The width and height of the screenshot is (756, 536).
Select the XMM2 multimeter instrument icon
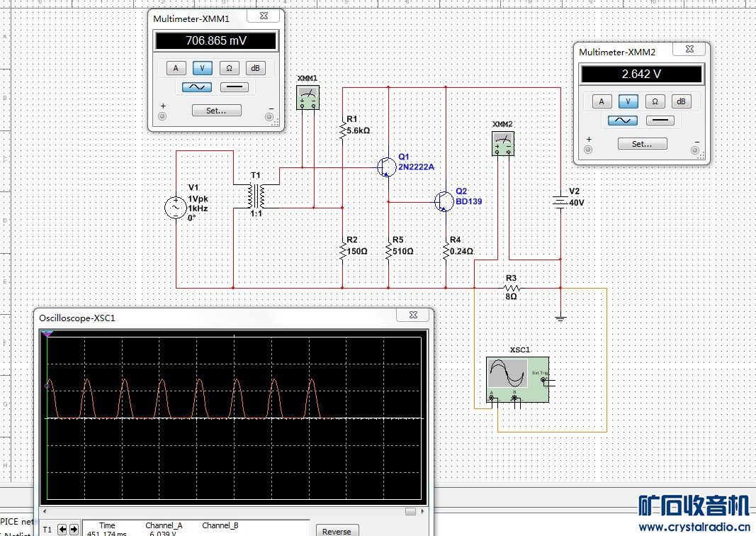click(x=504, y=144)
